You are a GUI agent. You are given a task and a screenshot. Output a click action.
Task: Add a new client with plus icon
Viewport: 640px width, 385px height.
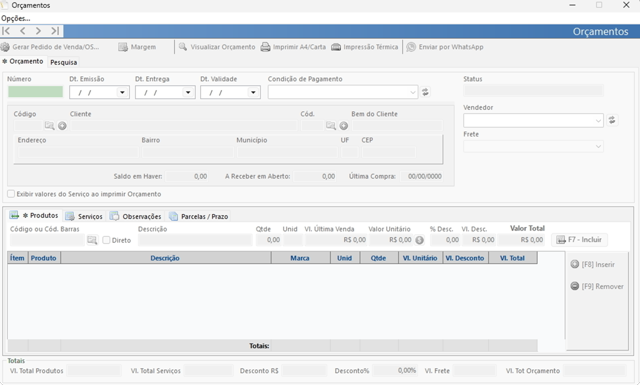pos(62,126)
